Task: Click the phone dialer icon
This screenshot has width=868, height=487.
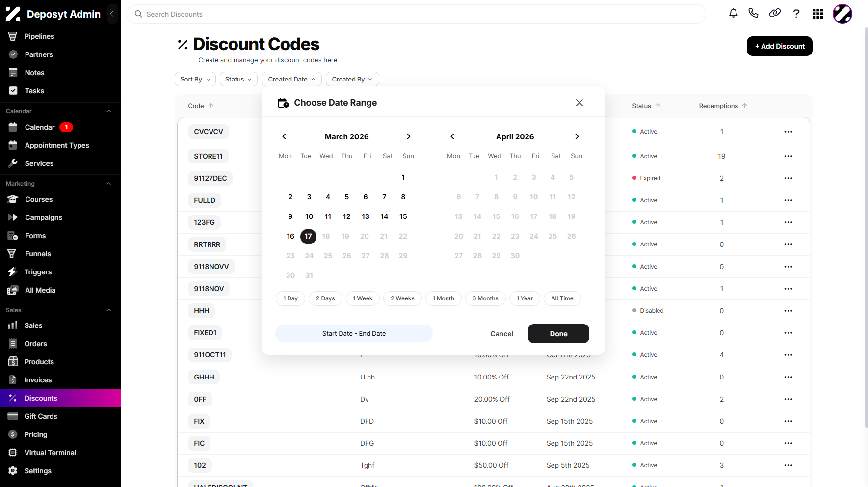Action: tap(753, 14)
